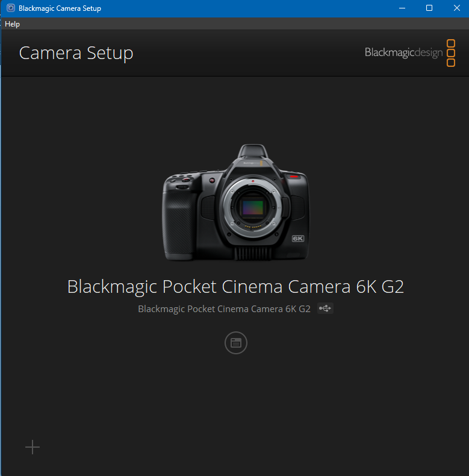
Task: Maximize the Blackmagic Camera Setup window
Action: pos(429,8)
